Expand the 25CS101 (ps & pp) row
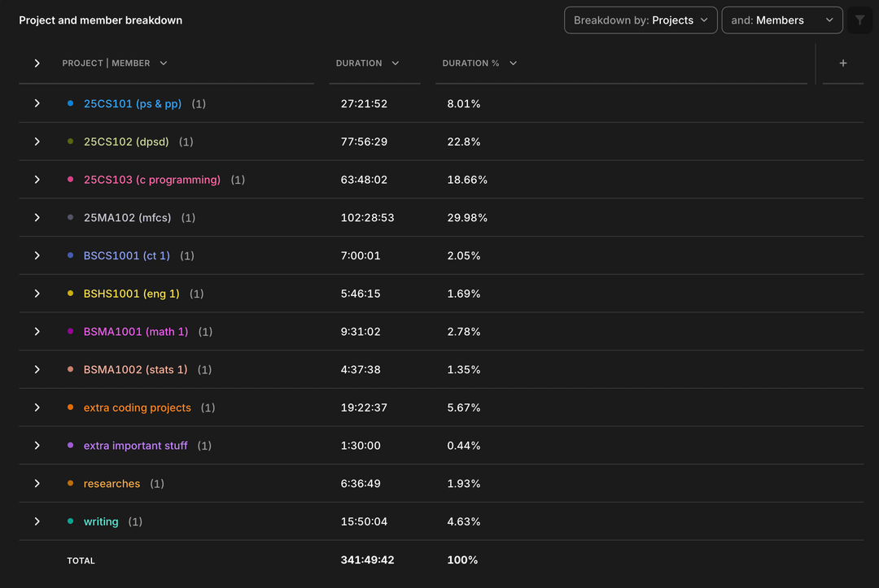Screen dimensions: 879x588 (x=37, y=104)
